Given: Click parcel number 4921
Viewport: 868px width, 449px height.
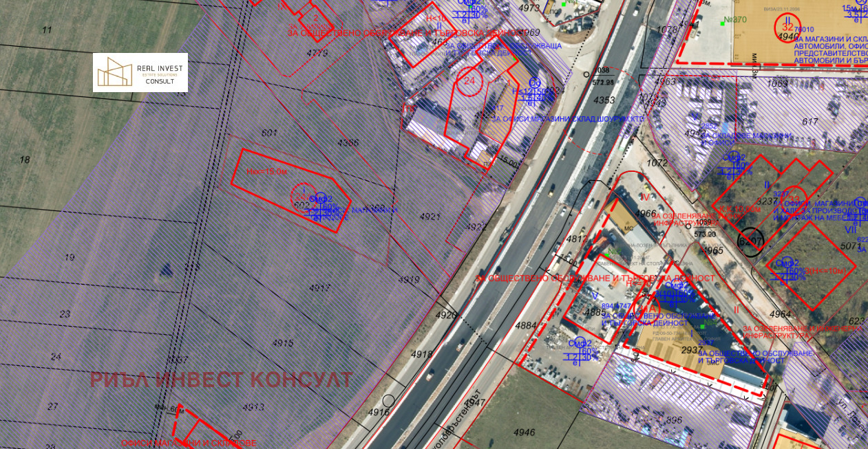Looking at the screenshot, I should tap(430, 217).
